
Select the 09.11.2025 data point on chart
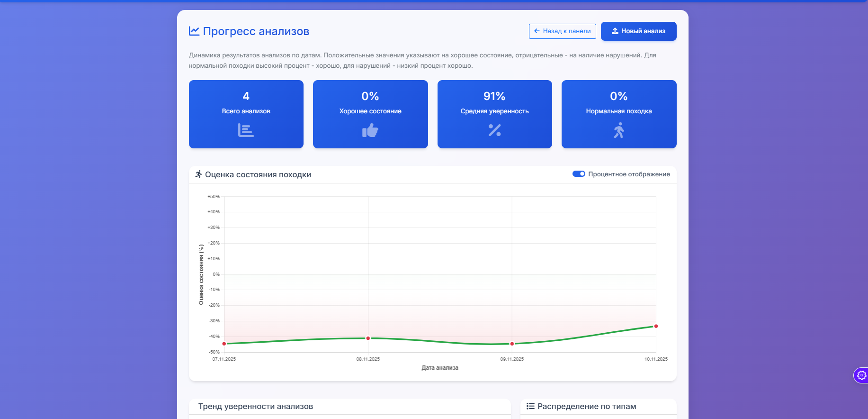tap(512, 344)
